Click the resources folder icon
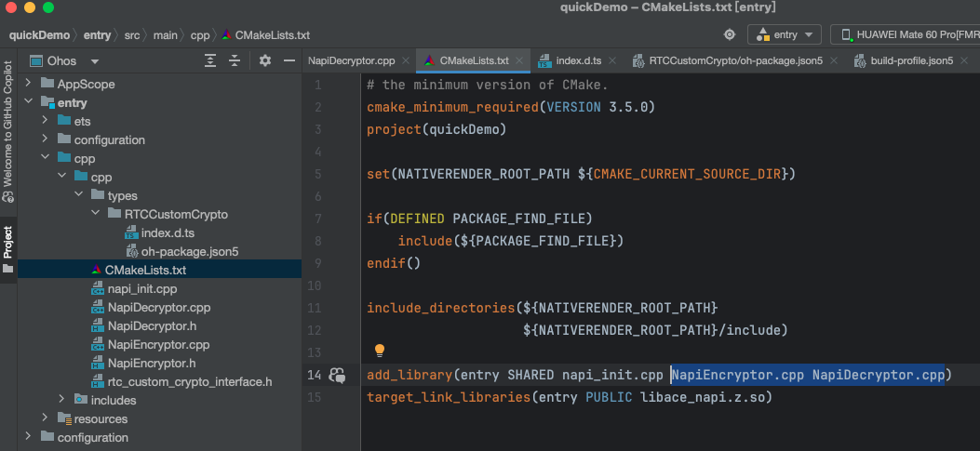Screen dimensions: 980x451 tap(64, 418)
